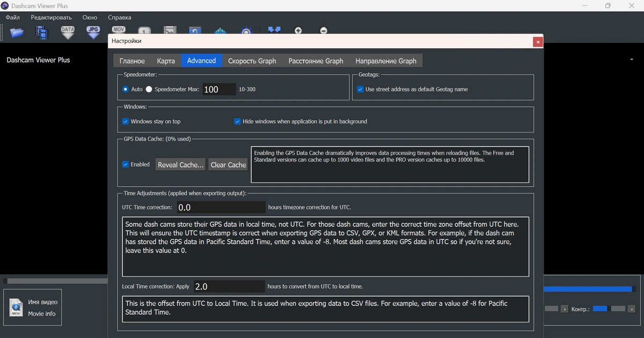Switch to the Карта tab

point(166,61)
